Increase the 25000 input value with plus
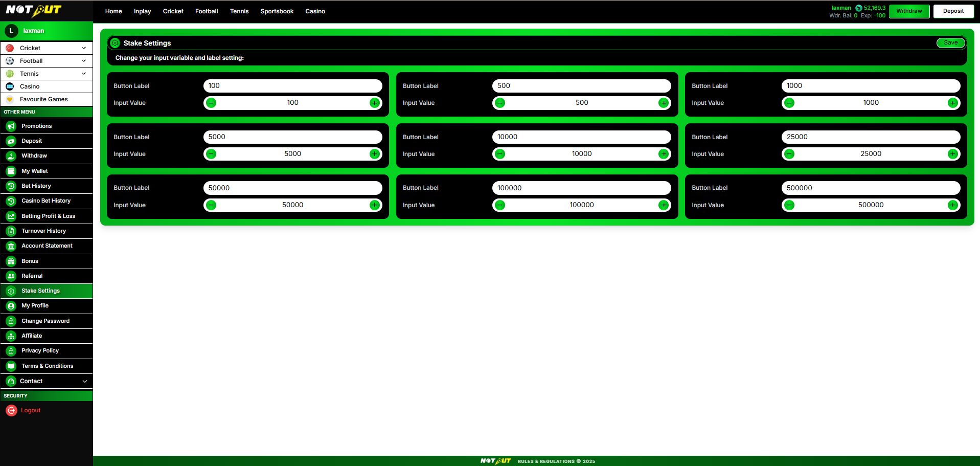 pyautogui.click(x=953, y=154)
